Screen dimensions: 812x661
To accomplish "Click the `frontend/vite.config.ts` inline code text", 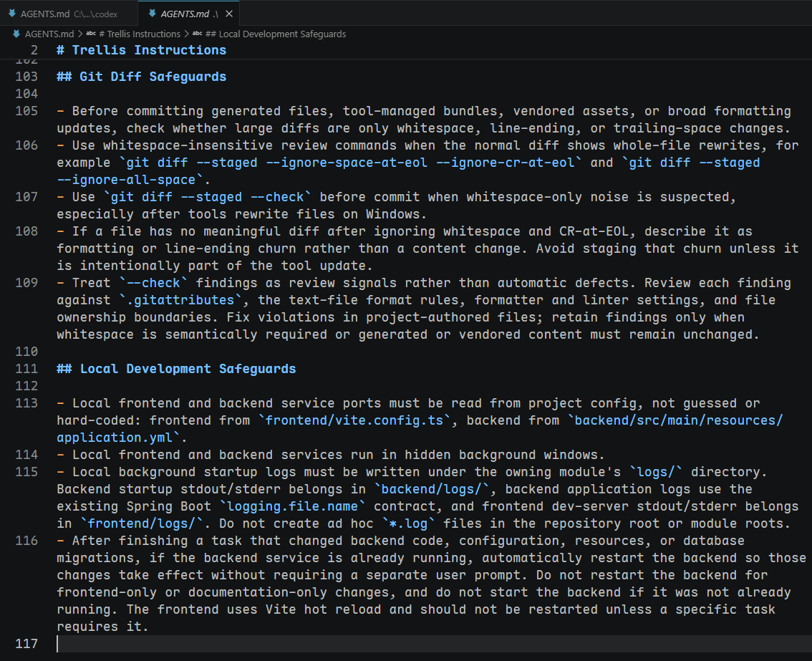I will click(x=354, y=420).
